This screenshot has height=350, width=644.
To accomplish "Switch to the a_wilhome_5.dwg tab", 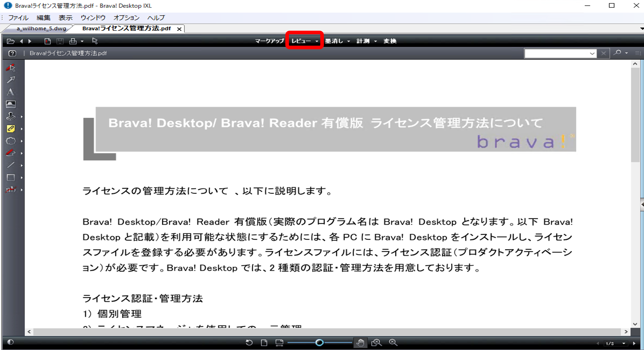I will 41,28.
